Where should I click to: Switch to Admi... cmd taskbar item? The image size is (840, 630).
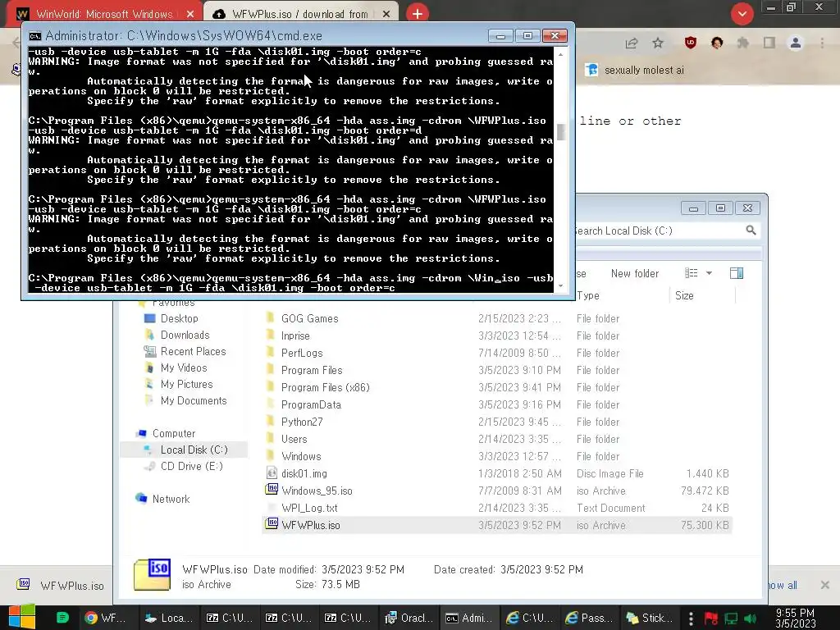pos(469,618)
